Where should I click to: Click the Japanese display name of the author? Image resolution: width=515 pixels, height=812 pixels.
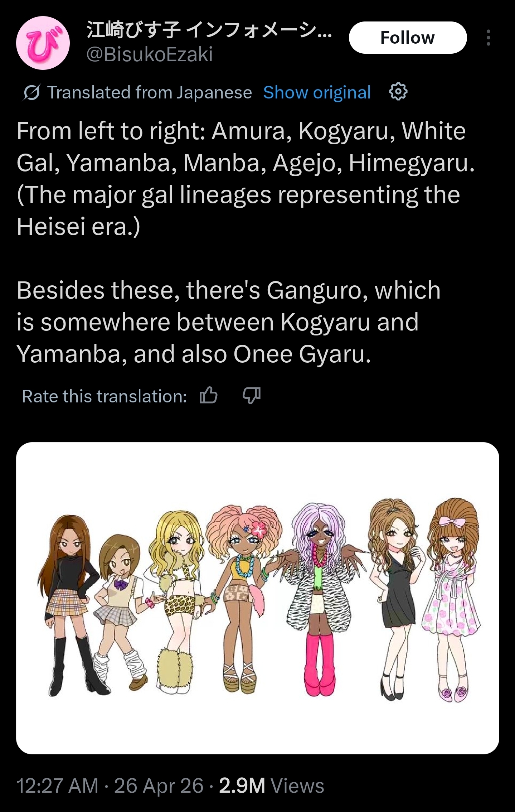[x=209, y=30]
